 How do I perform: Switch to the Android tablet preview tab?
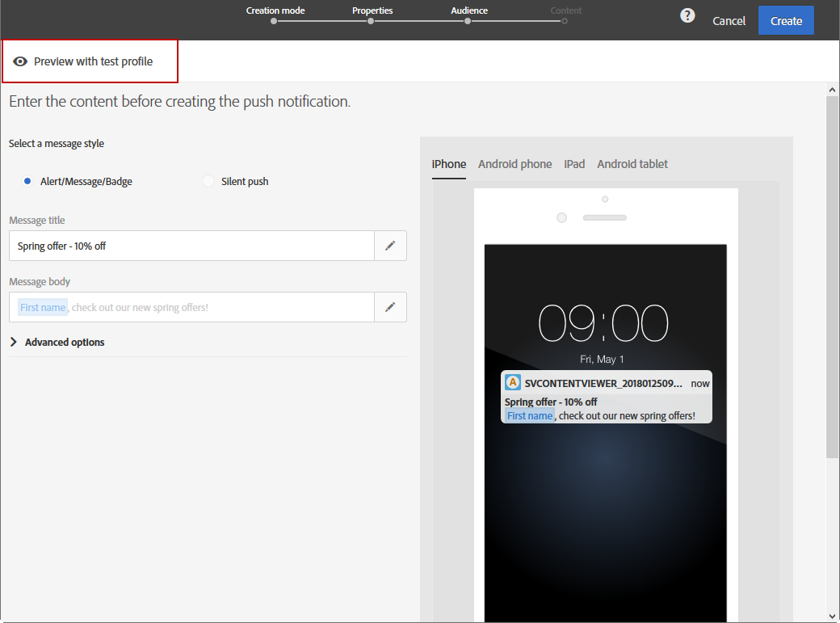click(632, 164)
